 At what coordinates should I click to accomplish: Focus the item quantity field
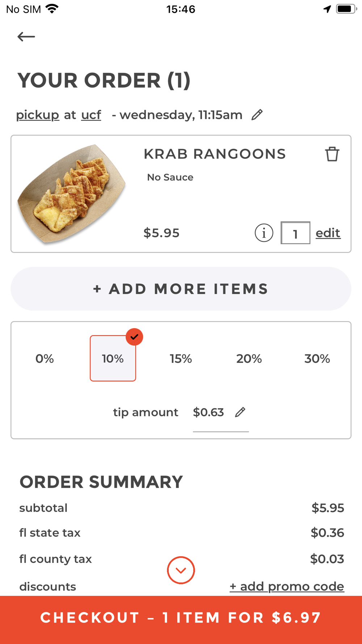point(295,233)
